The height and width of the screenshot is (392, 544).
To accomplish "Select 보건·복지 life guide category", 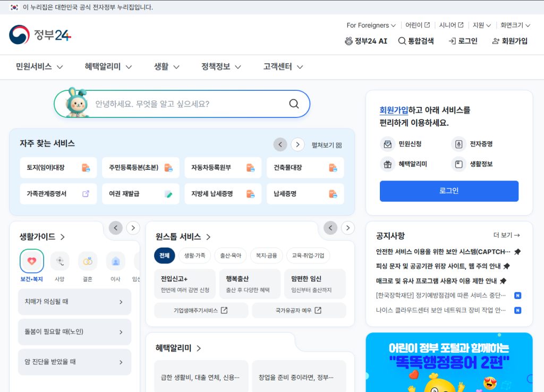I will tap(31, 266).
